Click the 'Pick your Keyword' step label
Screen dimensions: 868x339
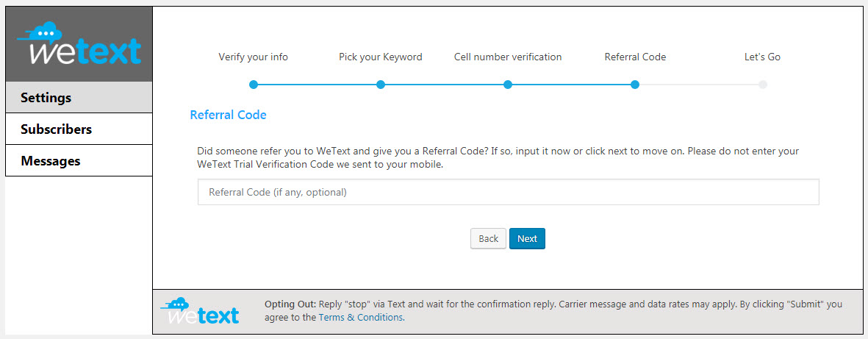tap(380, 57)
